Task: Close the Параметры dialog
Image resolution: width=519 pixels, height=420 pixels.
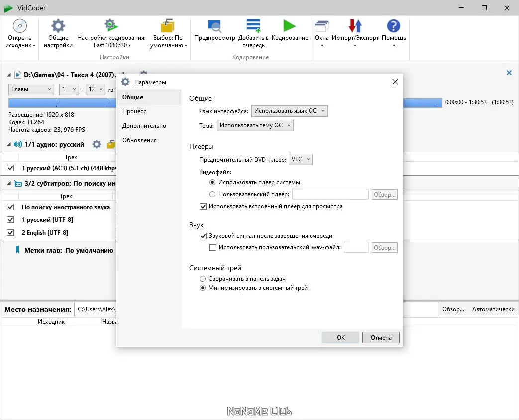Action: [x=395, y=82]
